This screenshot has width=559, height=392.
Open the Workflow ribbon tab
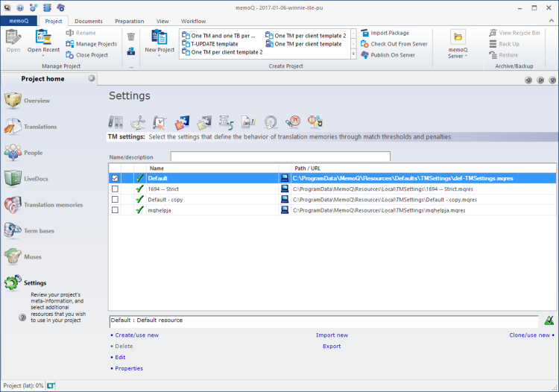(193, 21)
